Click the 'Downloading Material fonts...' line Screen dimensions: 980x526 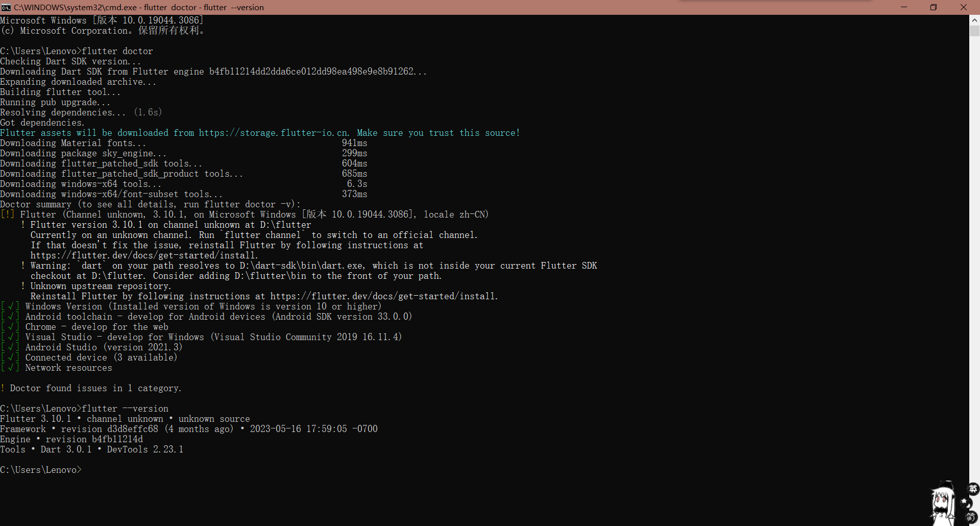pyautogui.click(x=73, y=143)
